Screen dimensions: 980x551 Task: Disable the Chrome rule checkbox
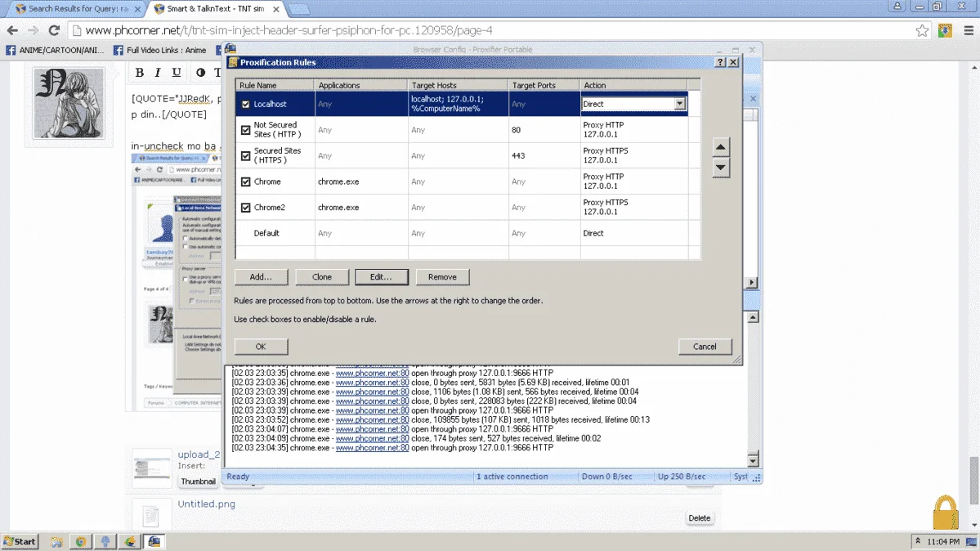pos(246,182)
